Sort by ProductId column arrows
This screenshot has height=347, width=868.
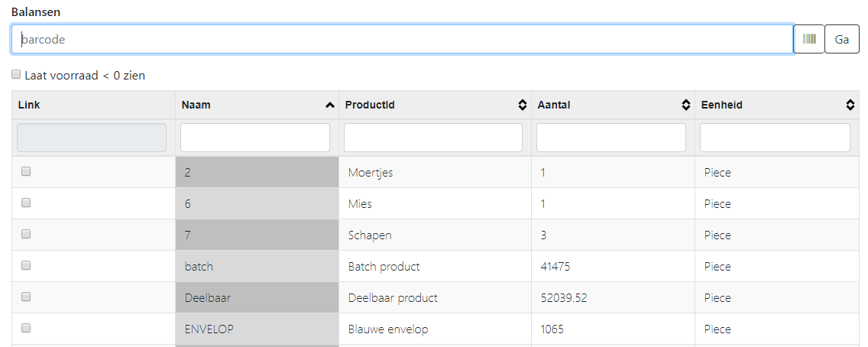522,105
